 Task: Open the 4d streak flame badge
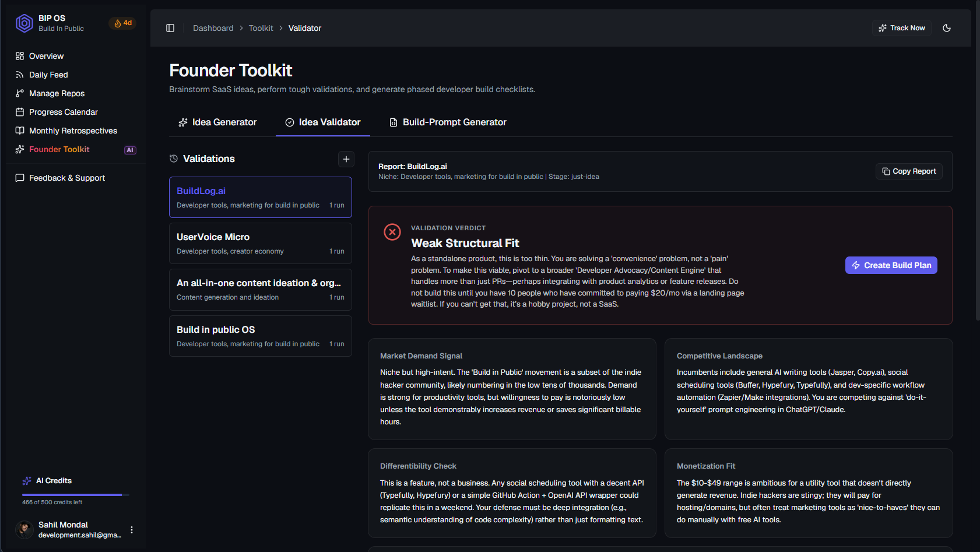click(123, 23)
